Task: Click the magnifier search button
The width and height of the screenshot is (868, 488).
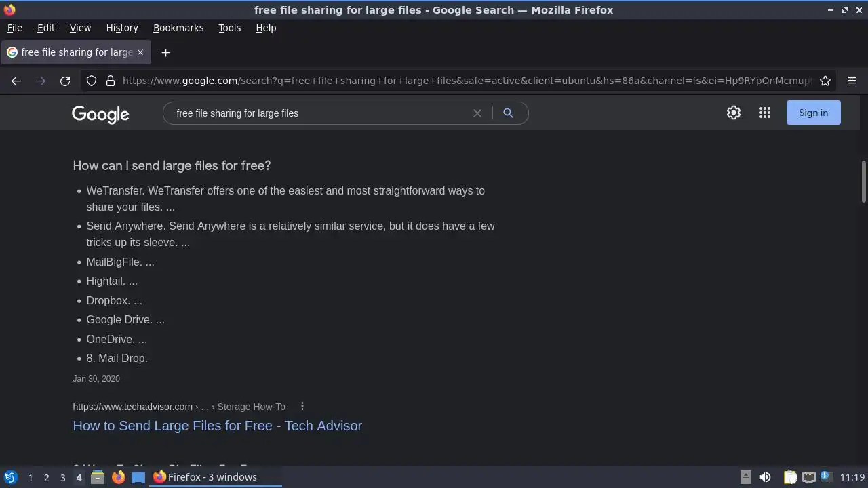Action: 508,113
